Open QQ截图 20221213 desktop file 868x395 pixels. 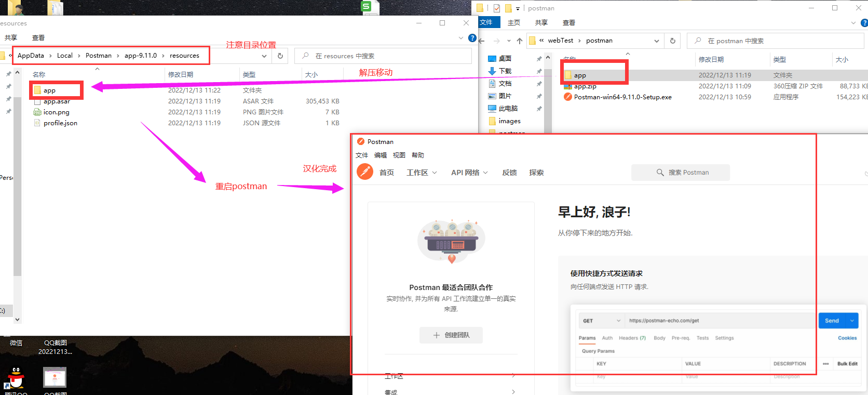(55, 347)
